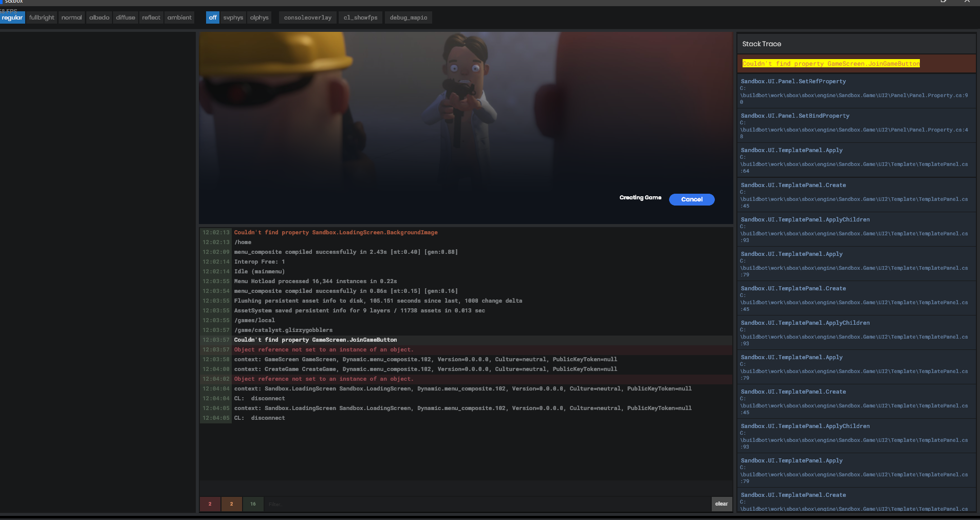Viewport: 980px width, 520px height.
Task: Enable normal map visualization mode
Action: point(71,17)
